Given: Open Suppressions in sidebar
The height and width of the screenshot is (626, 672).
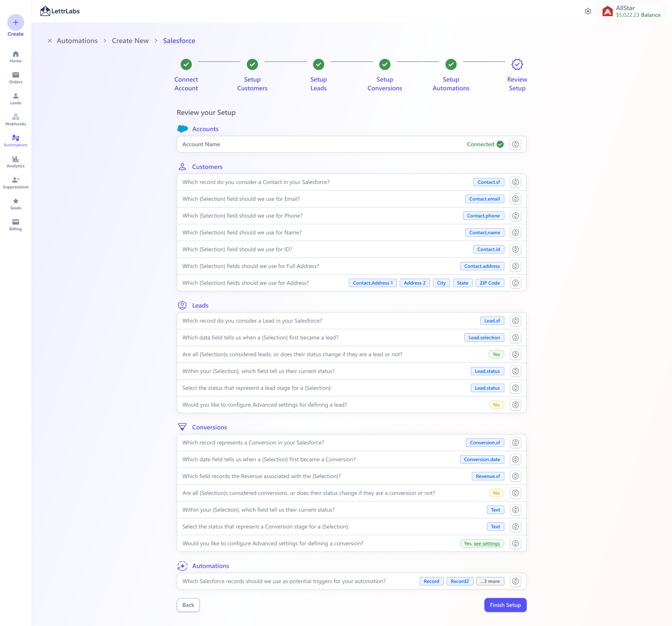Looking at the screenshot, I should pos(15,183).
